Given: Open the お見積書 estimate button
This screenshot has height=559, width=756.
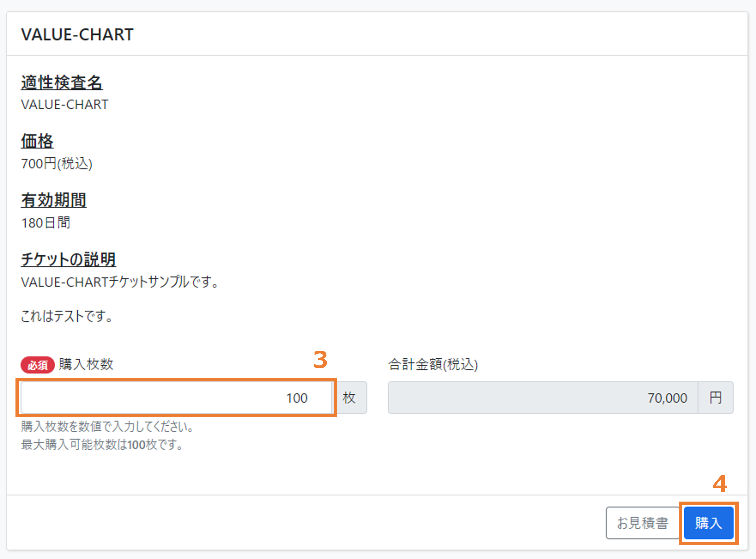Looking at the screenshot, I should (642, 523).
